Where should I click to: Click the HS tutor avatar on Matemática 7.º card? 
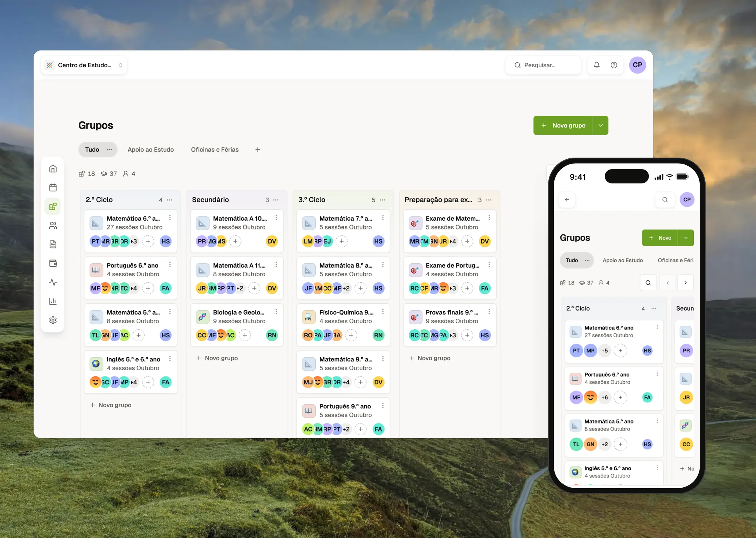378,241
